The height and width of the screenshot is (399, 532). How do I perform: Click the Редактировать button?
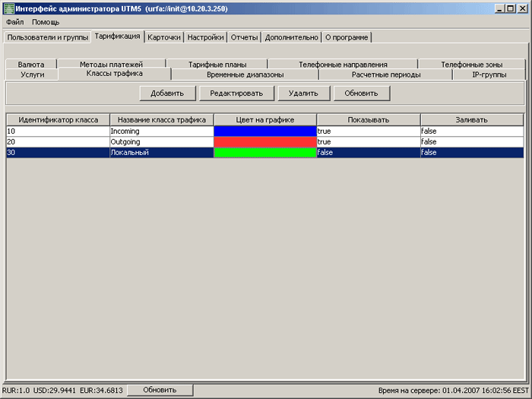click(x=236, y=93)
